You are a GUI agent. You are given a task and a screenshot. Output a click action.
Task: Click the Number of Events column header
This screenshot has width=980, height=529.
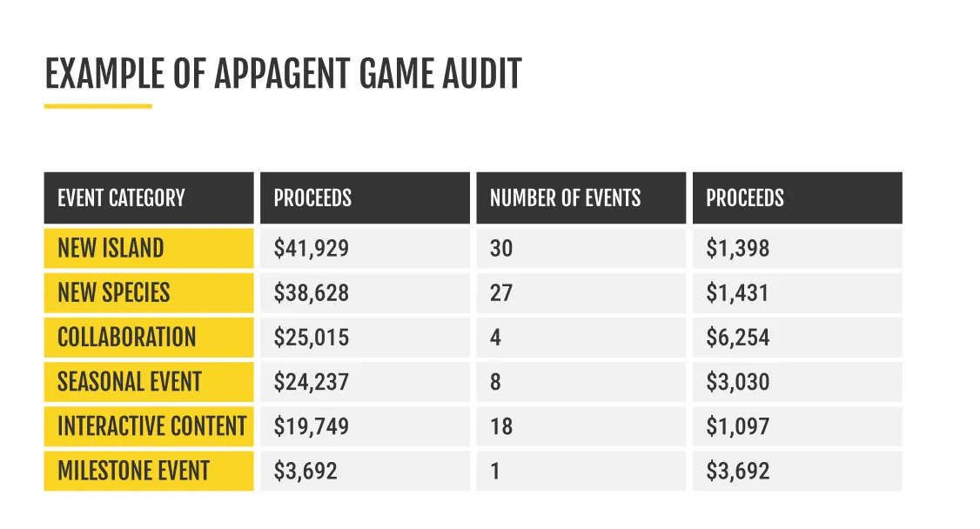coord(581,198)
